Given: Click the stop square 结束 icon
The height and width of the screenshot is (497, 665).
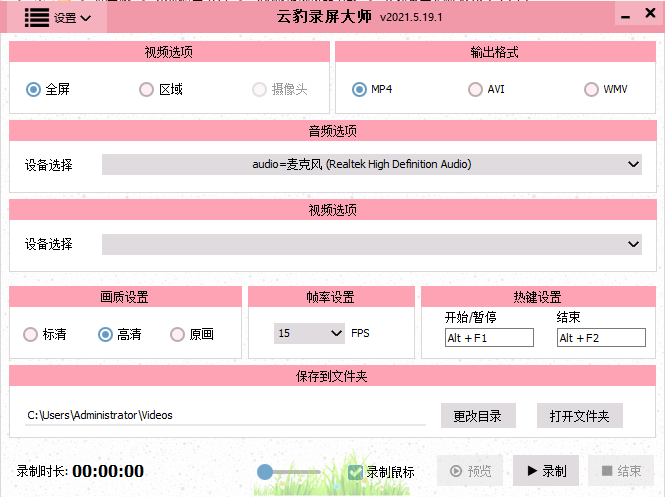Looking at the screenshot, I should (607, 471).
